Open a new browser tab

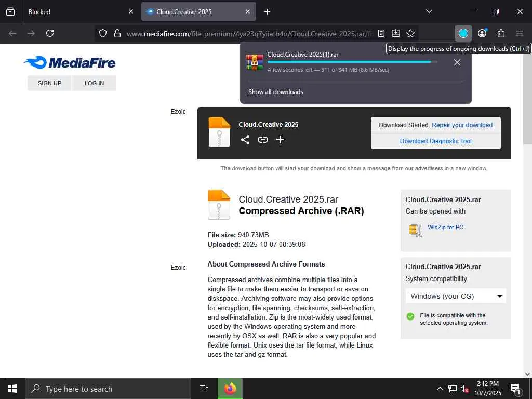pos(268,12)
